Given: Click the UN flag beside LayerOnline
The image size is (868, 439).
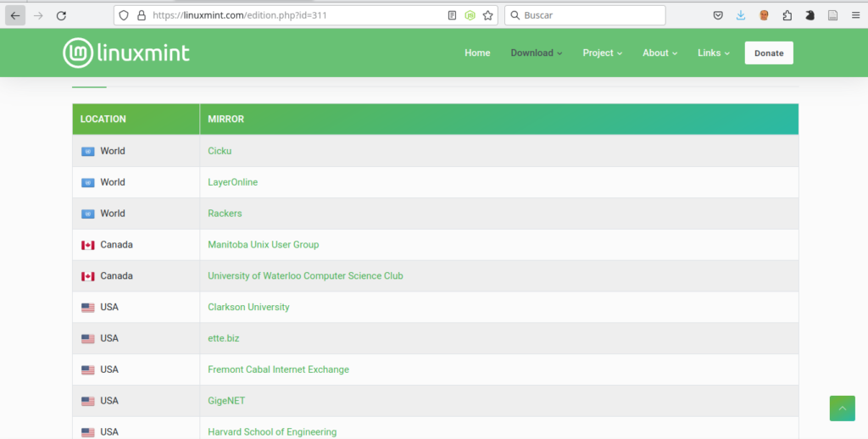Looking at the screenshot, I should pyautogui.click(x=88, y=183).
